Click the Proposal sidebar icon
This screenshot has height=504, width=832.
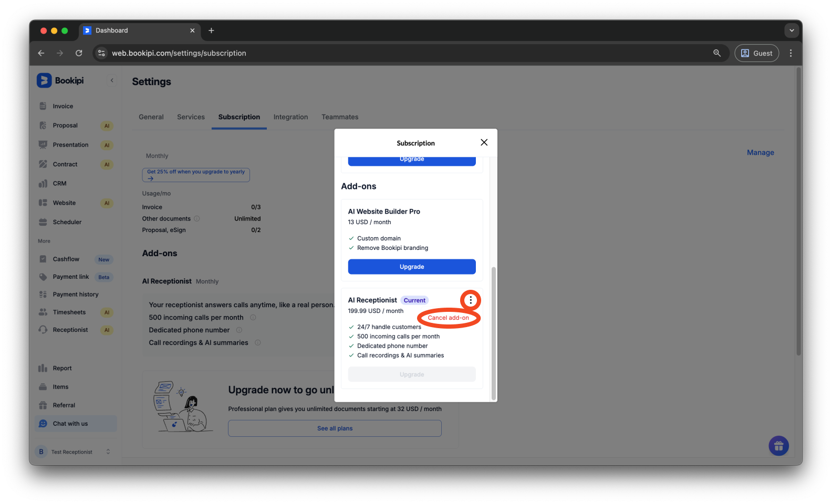pyautogui.click(x=43, y=125)
